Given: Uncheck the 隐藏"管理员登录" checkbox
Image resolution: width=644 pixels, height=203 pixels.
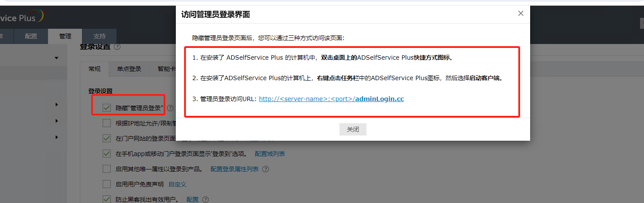Looking at the screenshot, I should click(x=106, y=108).
